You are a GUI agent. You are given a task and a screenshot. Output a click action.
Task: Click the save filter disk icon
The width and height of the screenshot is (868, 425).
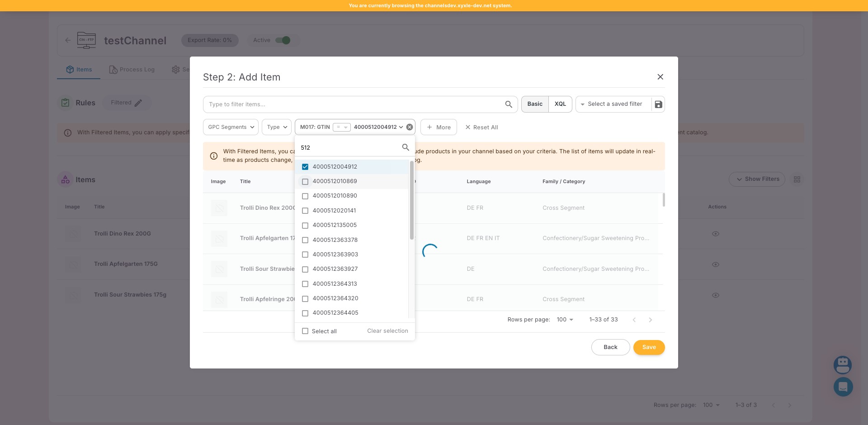coord(658,104)
